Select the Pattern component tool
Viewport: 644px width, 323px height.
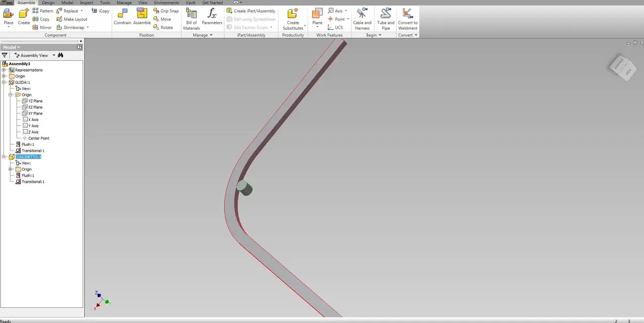pos(42,11)
